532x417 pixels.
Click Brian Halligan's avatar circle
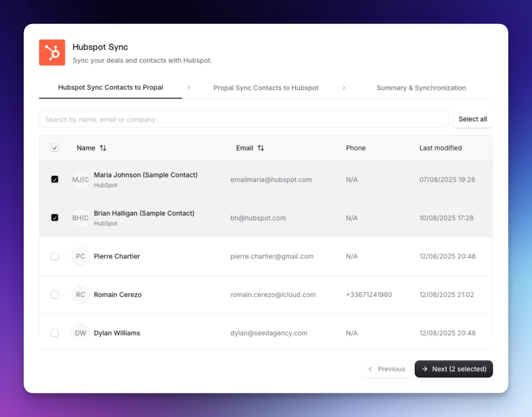point(81,218)
